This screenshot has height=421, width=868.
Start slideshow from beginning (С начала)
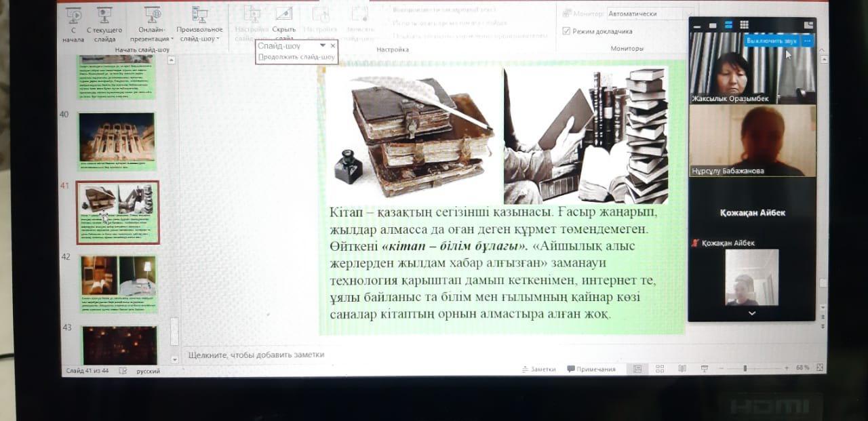73,16
